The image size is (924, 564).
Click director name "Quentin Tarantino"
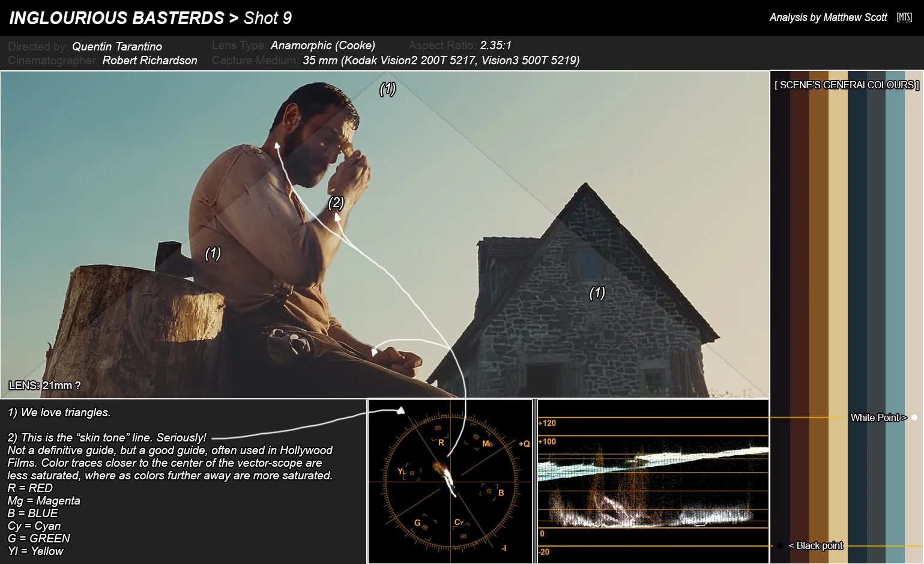pyautogui.click(x=117, y=46)
